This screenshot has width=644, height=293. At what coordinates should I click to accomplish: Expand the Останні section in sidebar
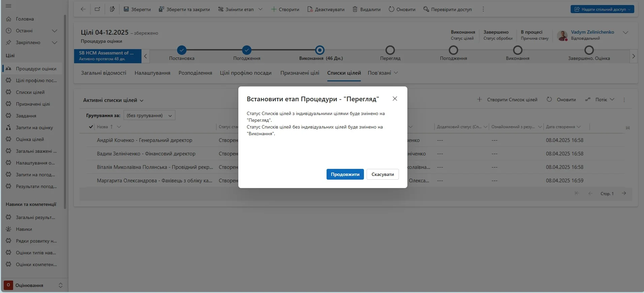coord(54,31)
